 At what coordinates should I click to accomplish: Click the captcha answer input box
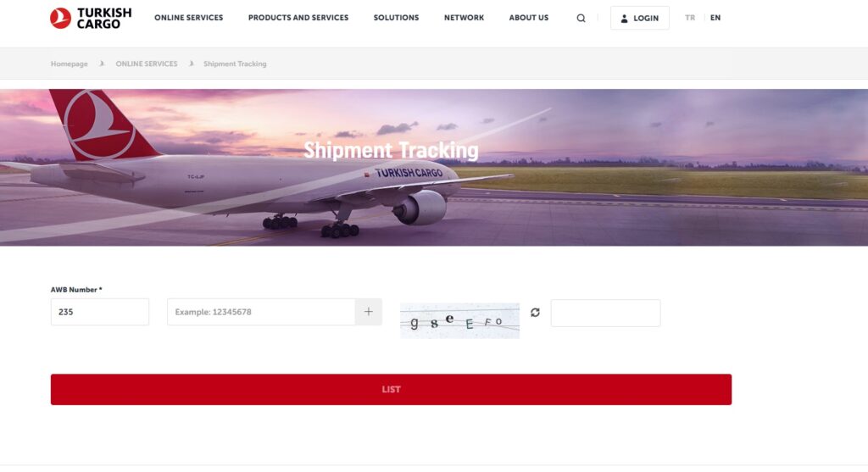(x=605, y=314)
